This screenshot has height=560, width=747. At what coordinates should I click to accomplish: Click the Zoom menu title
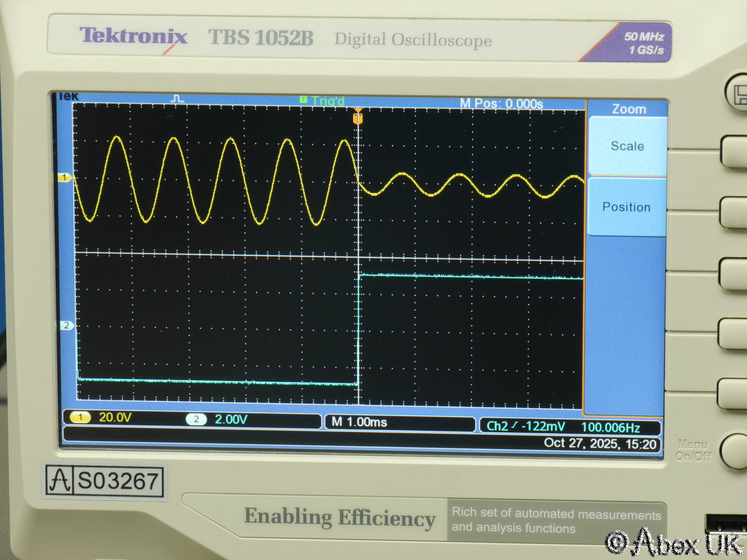coord(628,109)
